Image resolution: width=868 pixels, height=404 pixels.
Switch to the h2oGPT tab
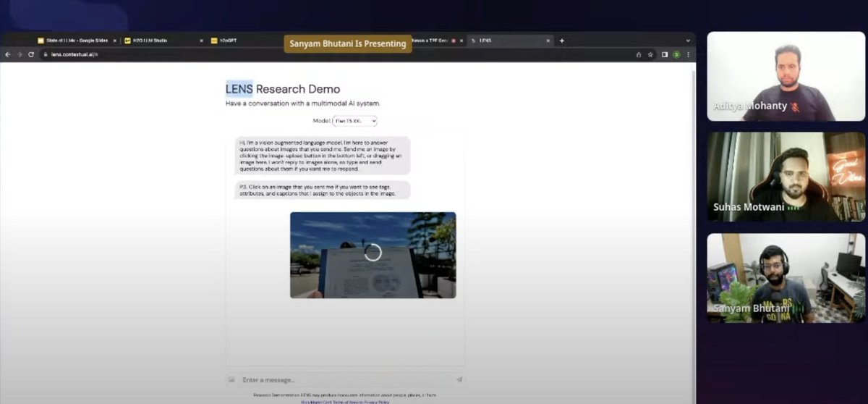tap(247, 41)
